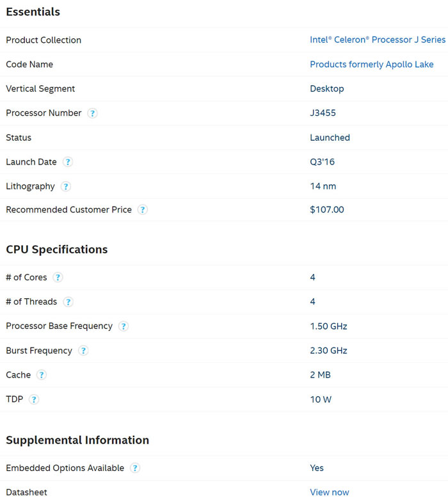Click the Supplemental Information heading

coord(77,440)
